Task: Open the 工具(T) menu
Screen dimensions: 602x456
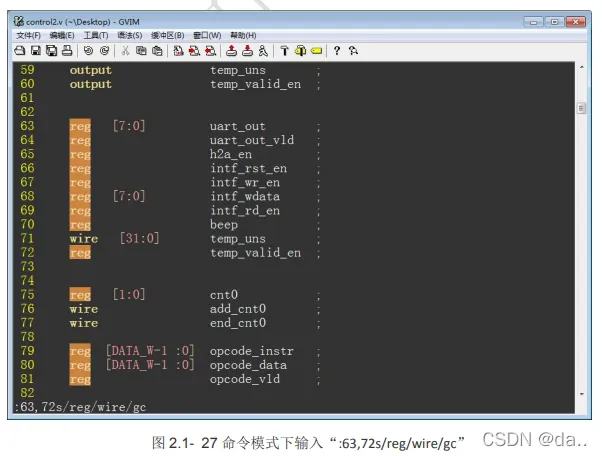Action: 96,35
